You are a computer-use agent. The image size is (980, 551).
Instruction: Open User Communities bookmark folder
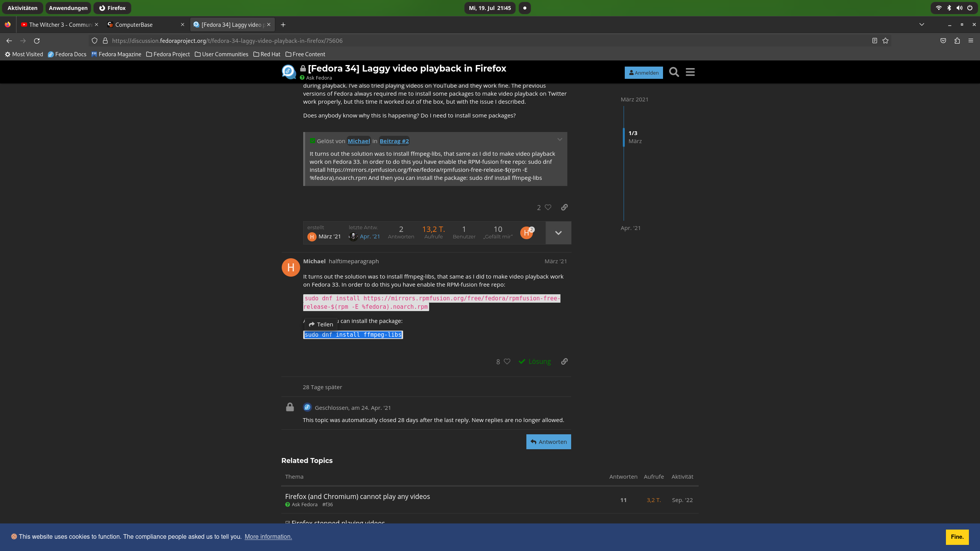click(x=222, y=54)
